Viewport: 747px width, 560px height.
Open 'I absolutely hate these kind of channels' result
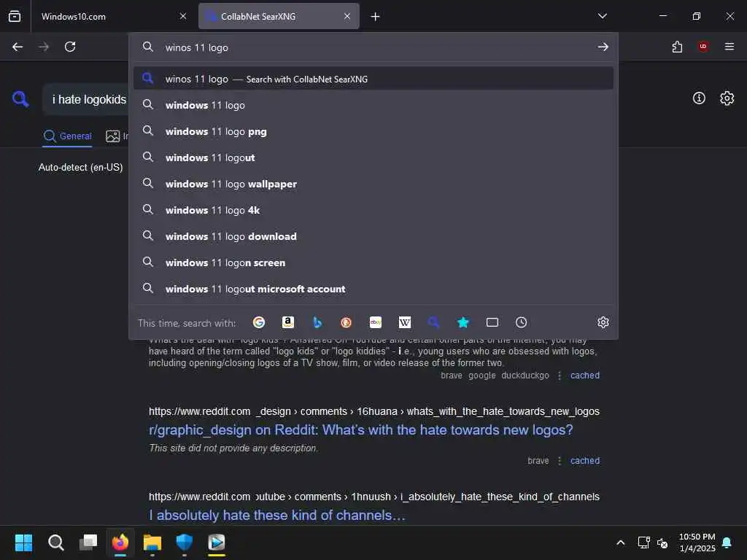[x=276, y=515]
